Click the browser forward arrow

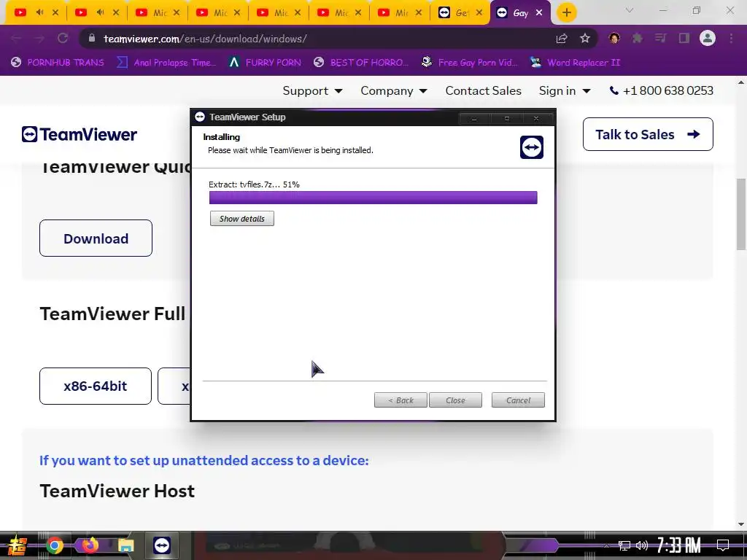point(39,39)
